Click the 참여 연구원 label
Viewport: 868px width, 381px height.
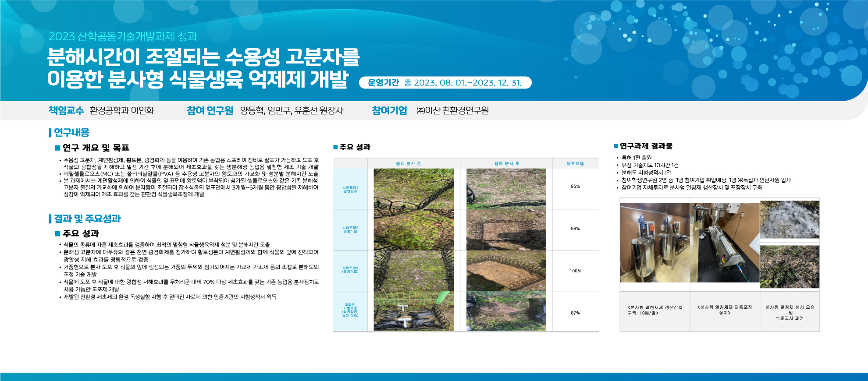pos(210,110)
